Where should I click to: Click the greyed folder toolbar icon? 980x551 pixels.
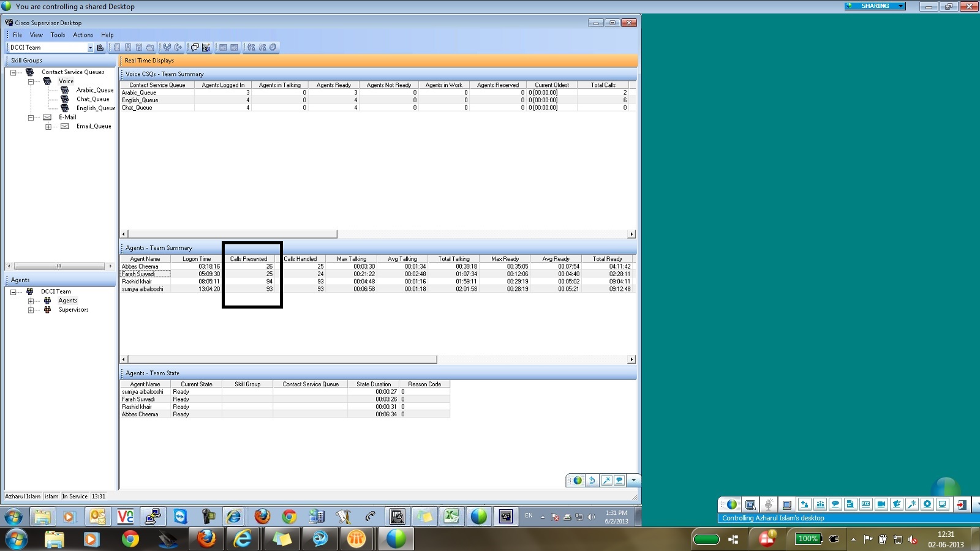(150, 47)
